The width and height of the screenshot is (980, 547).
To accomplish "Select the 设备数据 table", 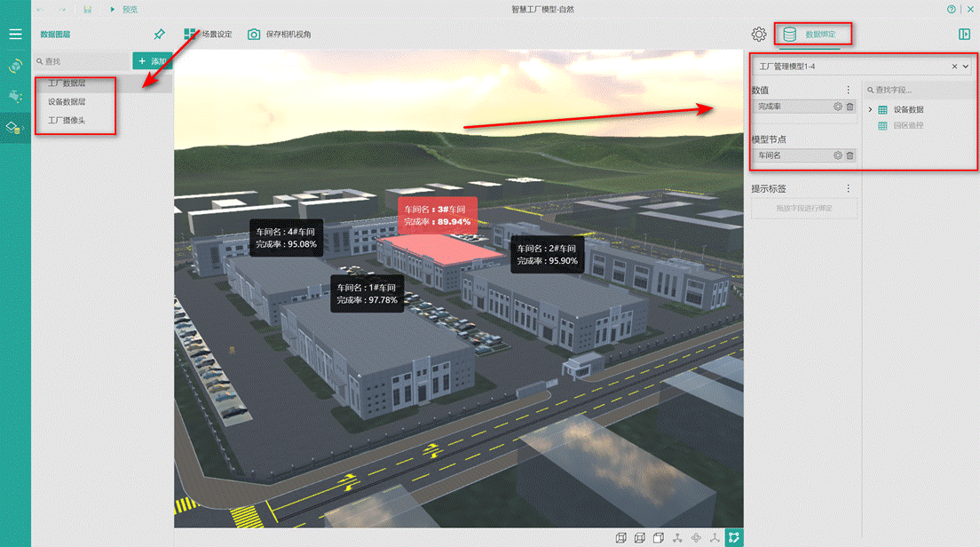I will (x=901, y=110).
